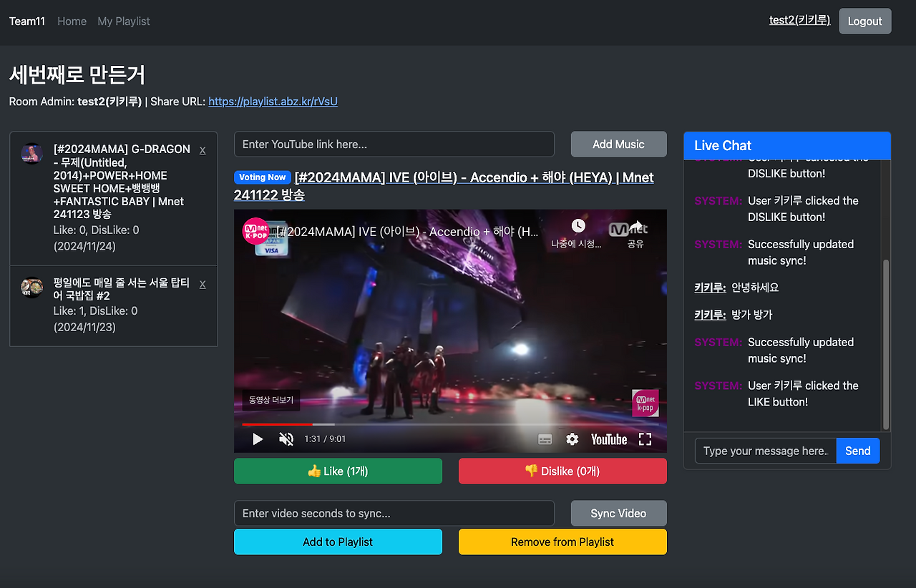Image resolution: width=916 pixels, height=588 pixels.
Task: Click 'Like: 1, DisLike: 0' track stats
Action: point(95,311)
